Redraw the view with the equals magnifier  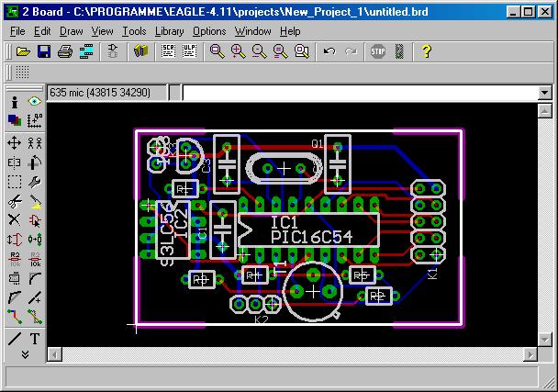(281, 51)
